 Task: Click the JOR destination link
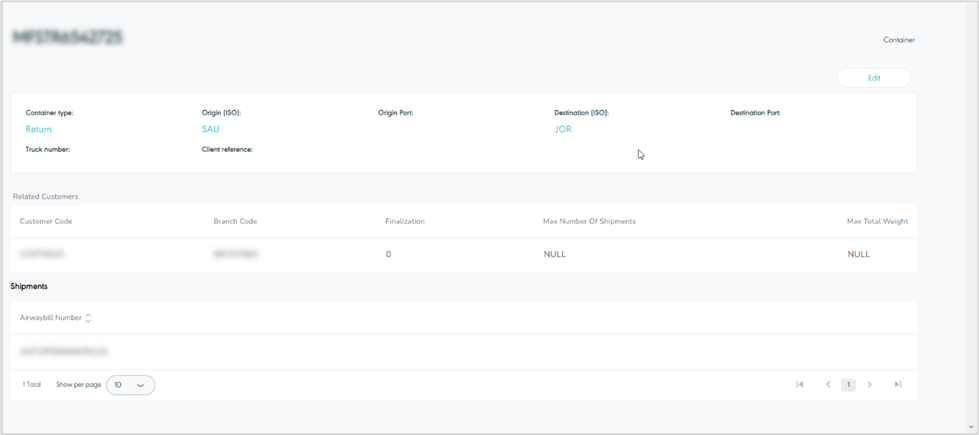[x=563, y=129]
